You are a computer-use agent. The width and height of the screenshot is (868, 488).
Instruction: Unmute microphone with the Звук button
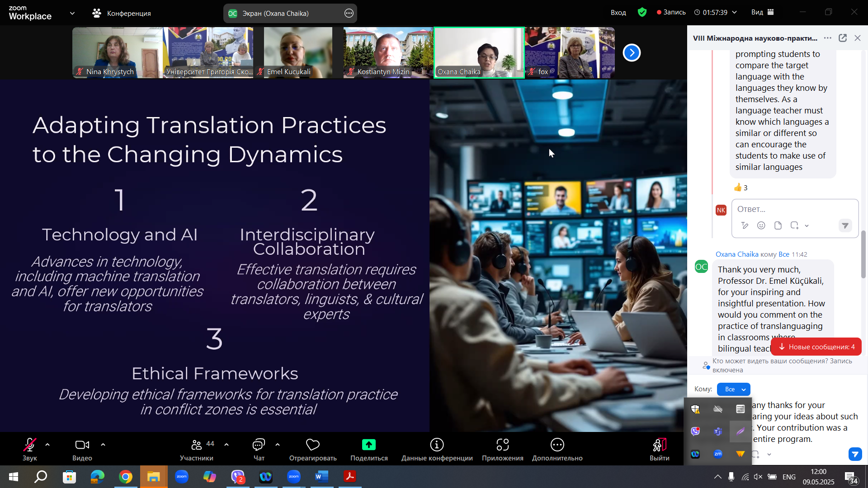pos(30,450)
